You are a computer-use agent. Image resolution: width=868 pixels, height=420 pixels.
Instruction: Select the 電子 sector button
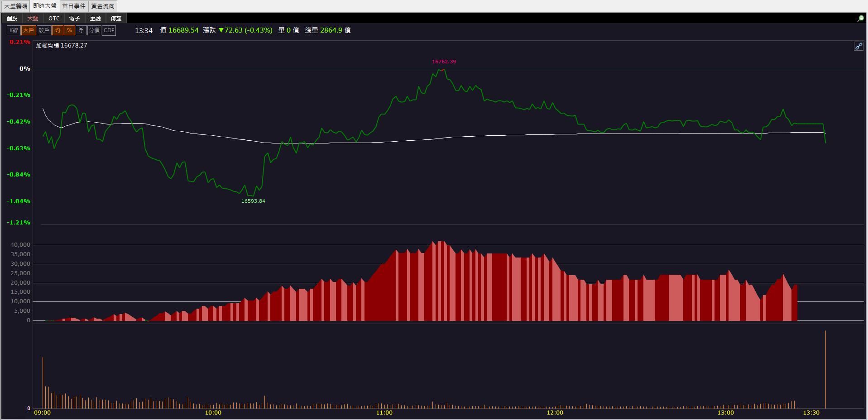pyautogui.click(x=75, y=19)
